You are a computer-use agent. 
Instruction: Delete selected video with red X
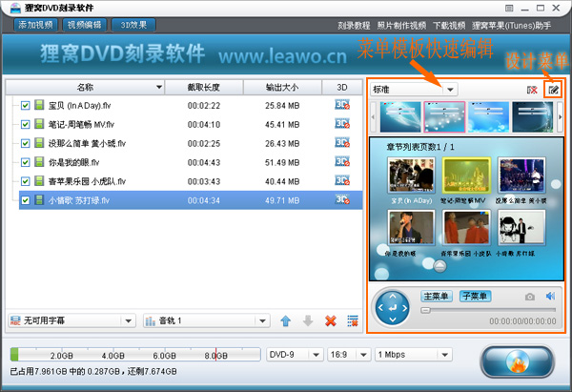pos(331,320)
